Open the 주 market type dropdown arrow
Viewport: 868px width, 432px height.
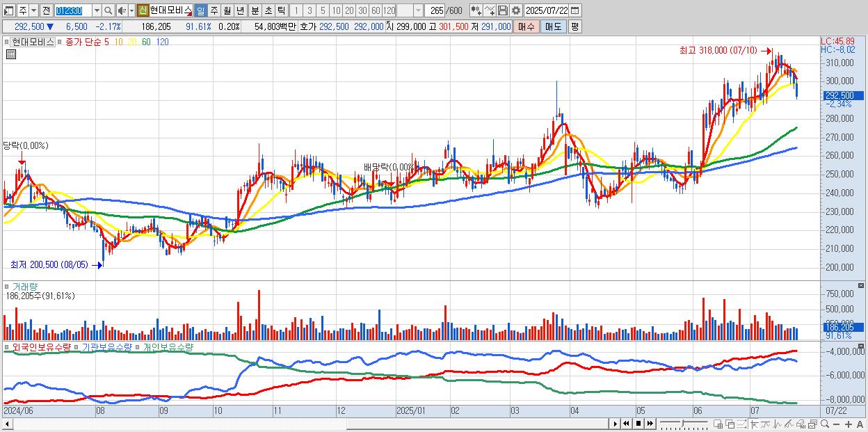34,10
